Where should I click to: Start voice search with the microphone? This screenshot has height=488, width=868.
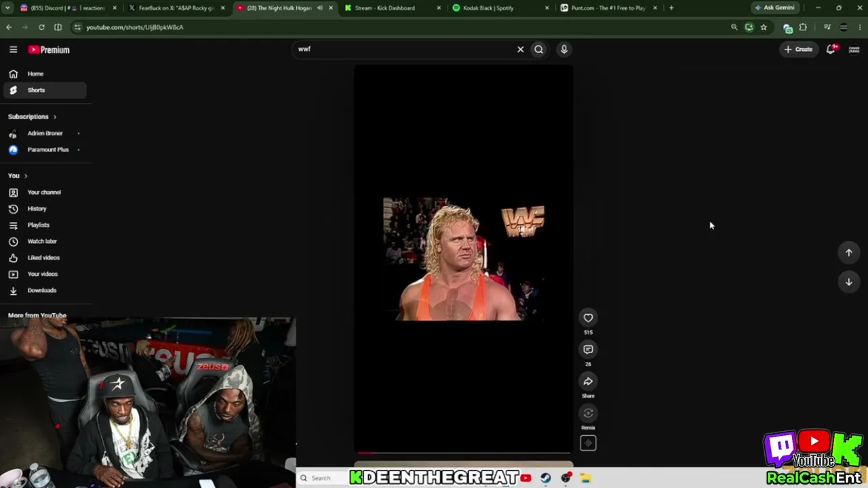click(564, 49)
